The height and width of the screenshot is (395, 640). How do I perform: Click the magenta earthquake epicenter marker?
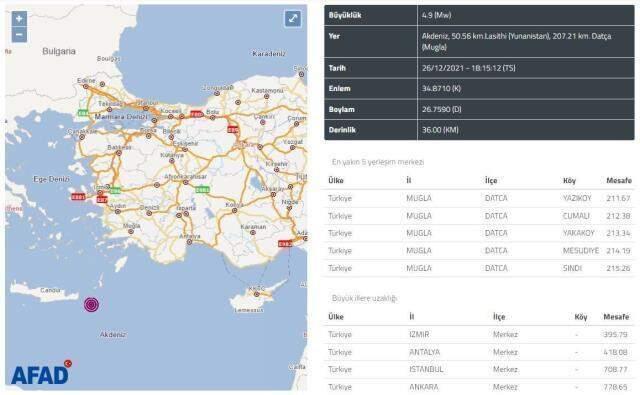[91, 304]
